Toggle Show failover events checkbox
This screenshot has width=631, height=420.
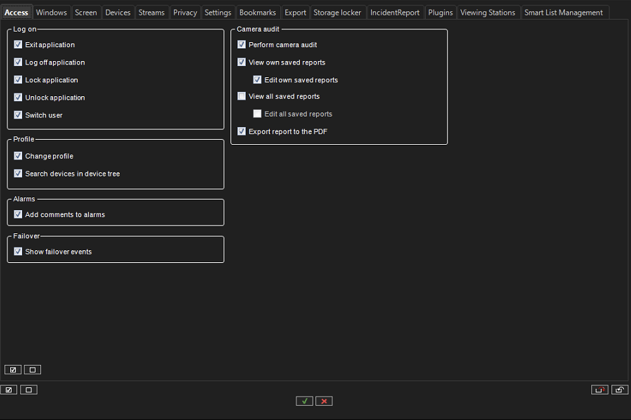[18, 251]
